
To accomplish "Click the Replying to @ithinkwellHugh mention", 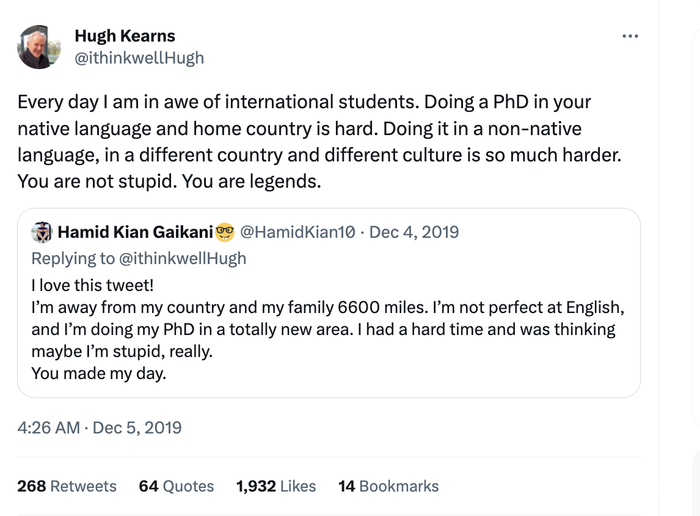I will (x=182, y=258).
